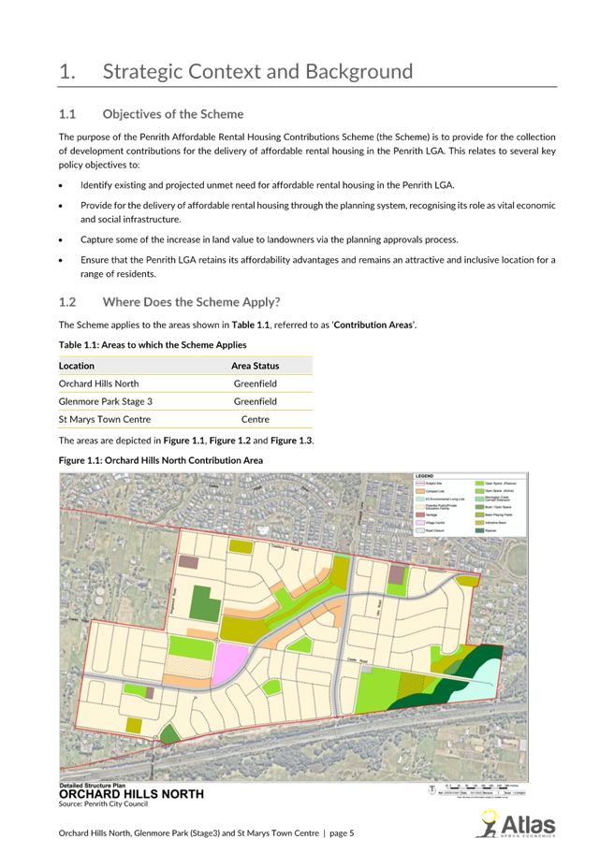Click the 'Orchard Hills North' table cell

98,383
